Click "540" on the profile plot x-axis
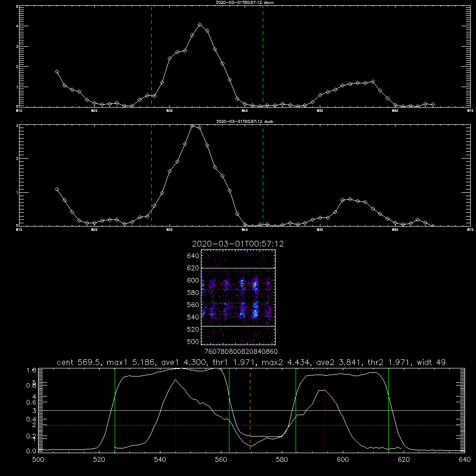Screen dimensions: 476x476 pos(160,460)
